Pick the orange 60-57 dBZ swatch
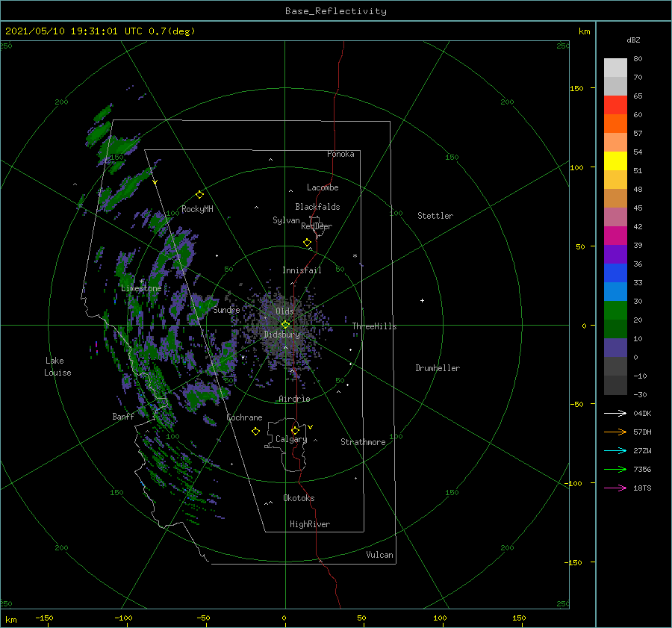The width and height of the screenshot is (672, 628). [x=615, y=124]
